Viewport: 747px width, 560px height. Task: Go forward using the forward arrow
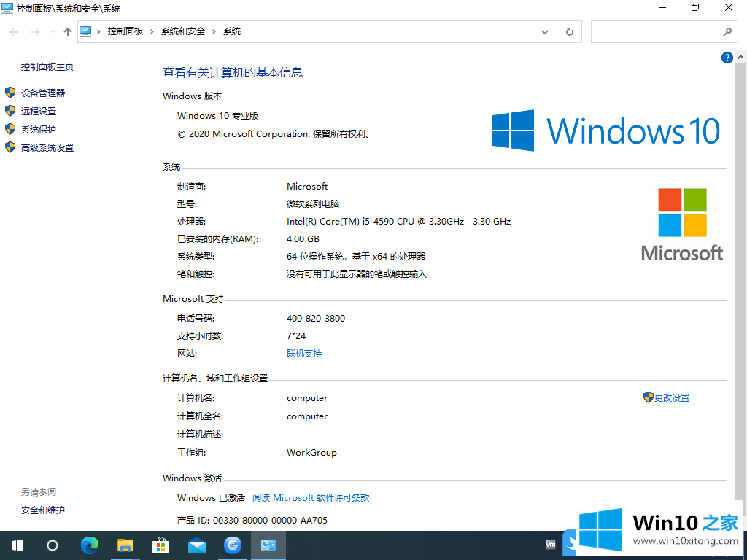tap(35, 32)
